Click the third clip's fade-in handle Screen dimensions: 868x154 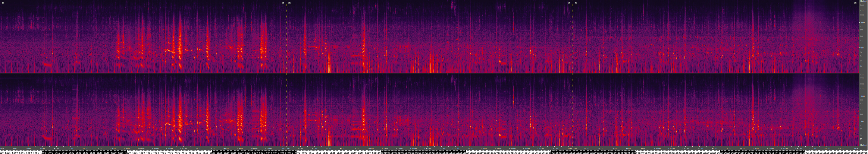tap(576, 3)
